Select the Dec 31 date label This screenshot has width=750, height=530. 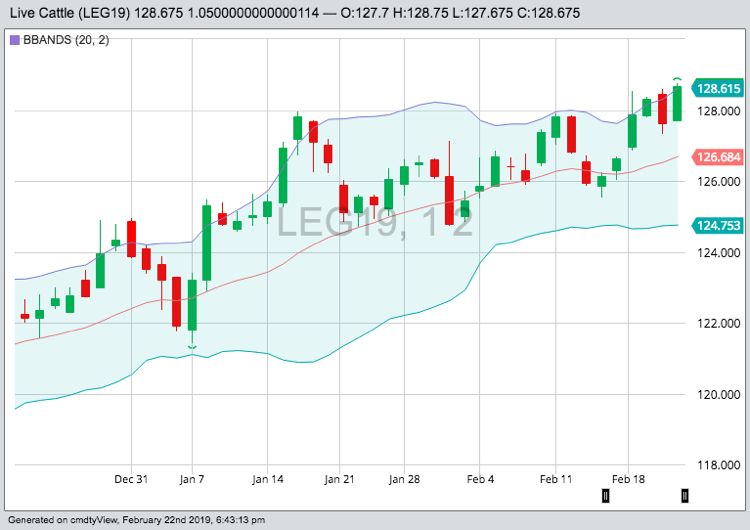coord(131,480)
